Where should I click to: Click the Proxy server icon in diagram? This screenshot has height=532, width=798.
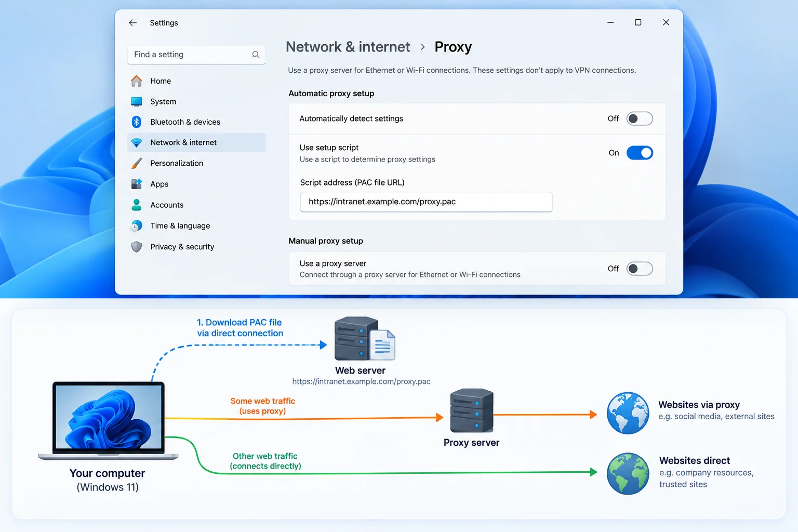472,410
